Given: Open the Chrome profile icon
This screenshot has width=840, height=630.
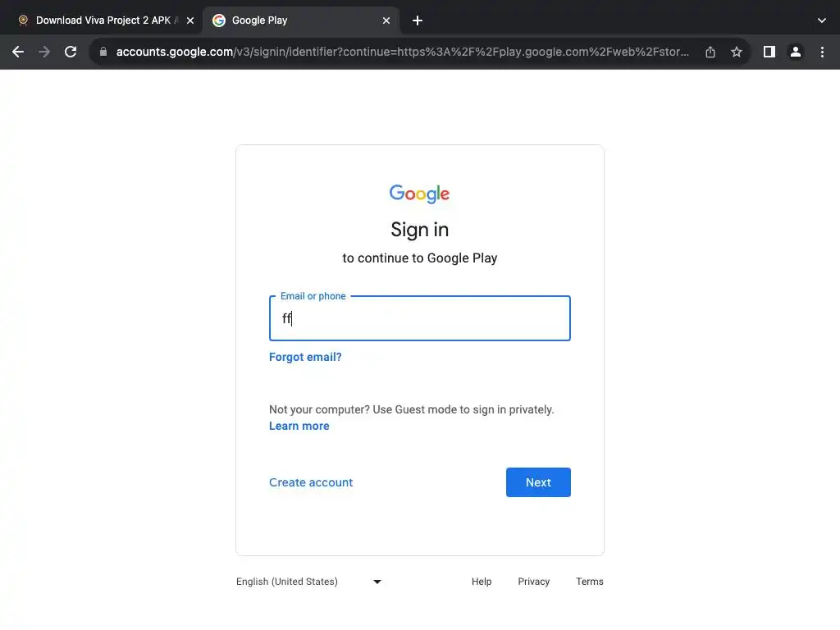Looking at the screenshot, I should [x=796, y=52].
